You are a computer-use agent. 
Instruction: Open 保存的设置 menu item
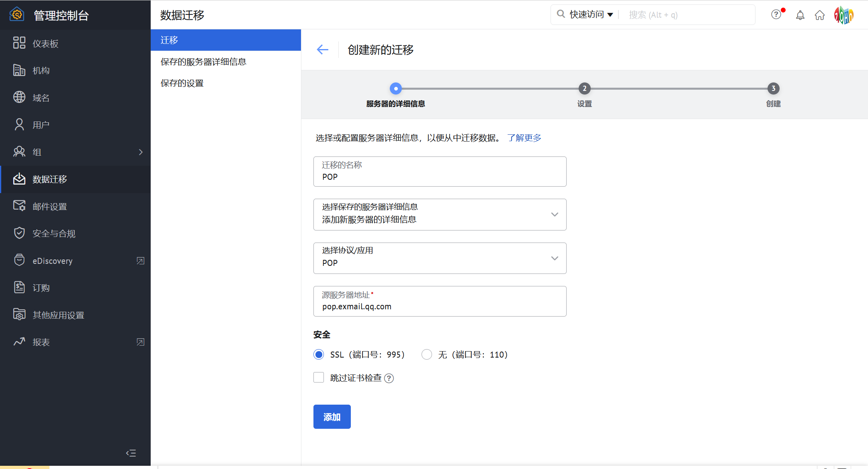coord(182,83)
